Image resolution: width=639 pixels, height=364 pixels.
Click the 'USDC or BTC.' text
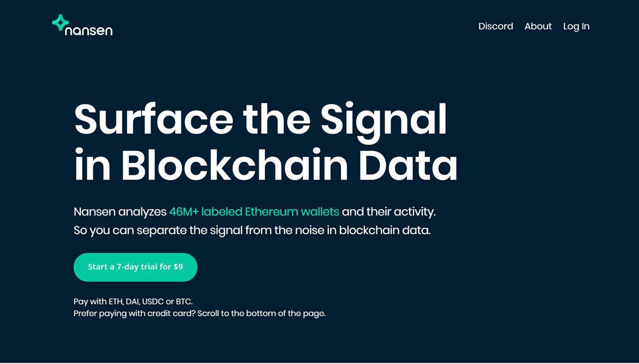167,302
